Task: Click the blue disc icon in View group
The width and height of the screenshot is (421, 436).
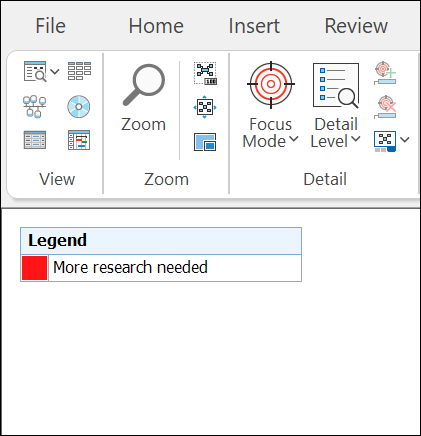Action: [79, 107]
